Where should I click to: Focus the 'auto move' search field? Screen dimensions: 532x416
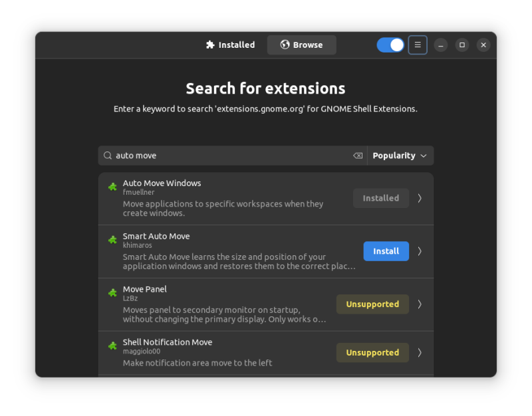click(232, 156)
